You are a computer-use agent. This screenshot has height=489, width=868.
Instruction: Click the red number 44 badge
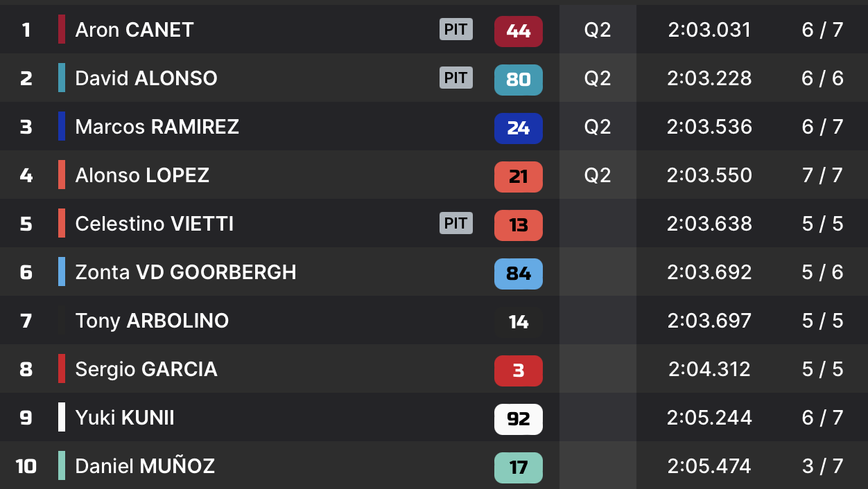click(518, 31)
